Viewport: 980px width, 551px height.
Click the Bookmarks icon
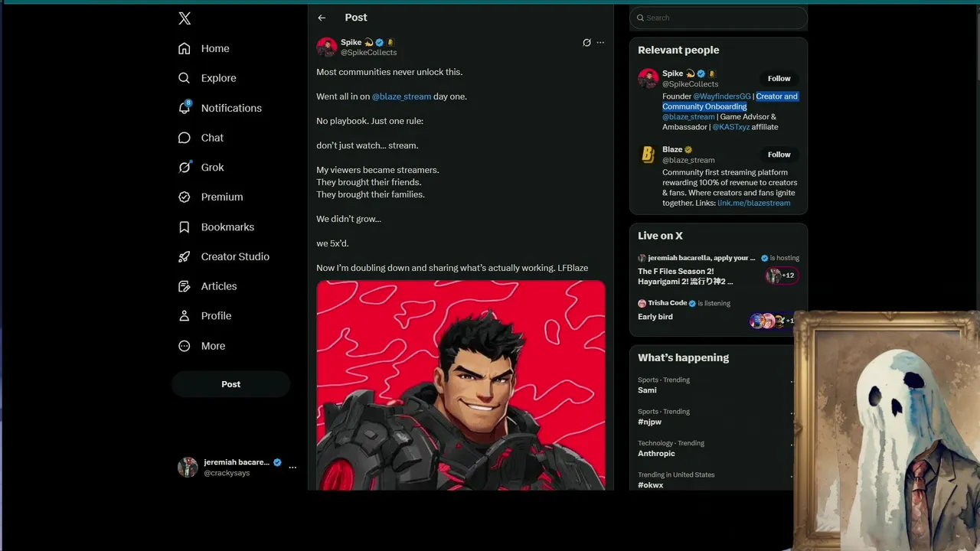(184, 227)
